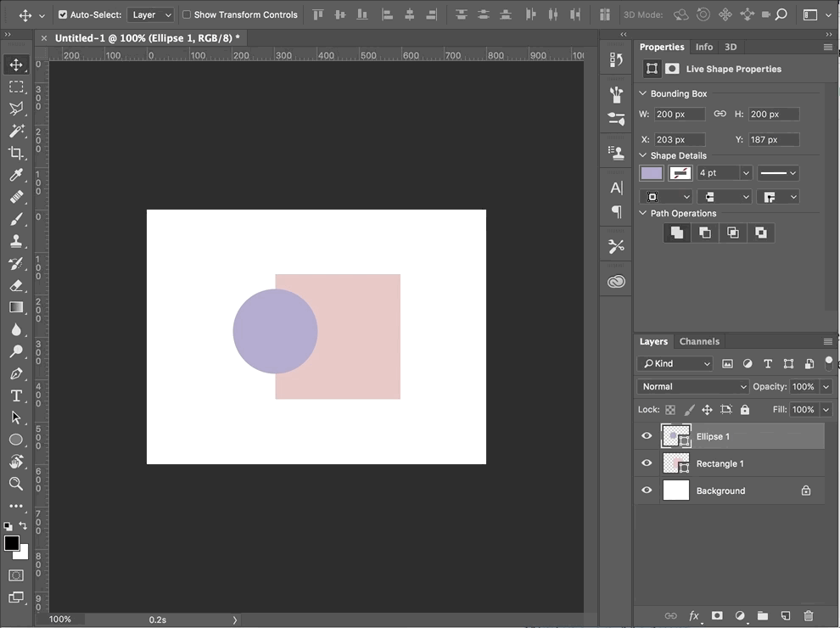Click the Delete layer trash icon
The height and width of the screenshot is (628, 840).
pyautogui.click(x=808, y=616)
